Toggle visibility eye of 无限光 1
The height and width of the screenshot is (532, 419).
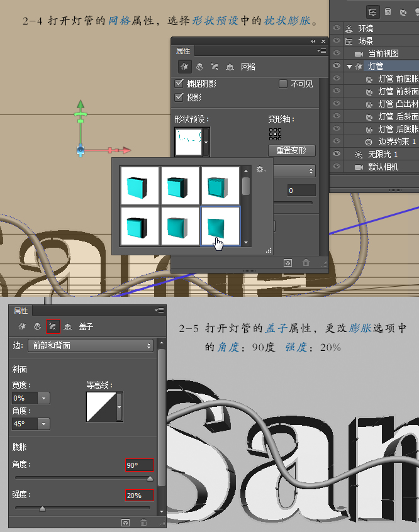coord(336,153)
